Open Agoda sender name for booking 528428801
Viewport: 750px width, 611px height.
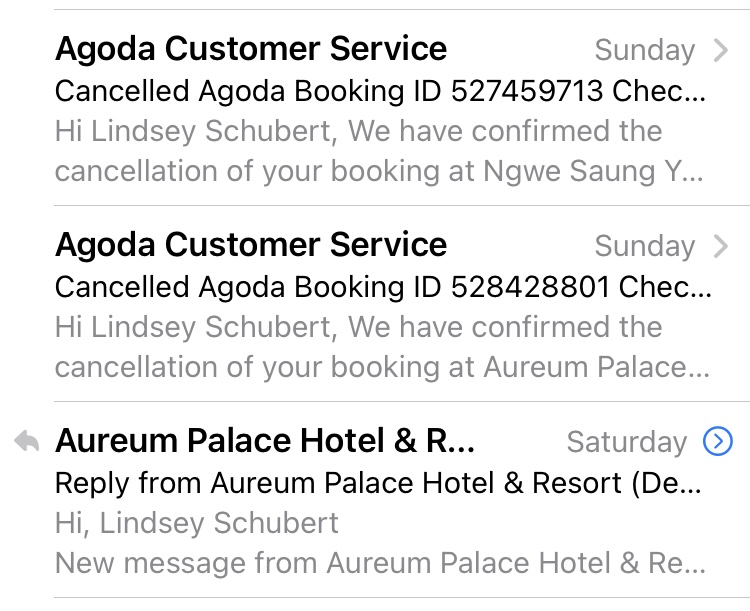click(x=251, y=244)
